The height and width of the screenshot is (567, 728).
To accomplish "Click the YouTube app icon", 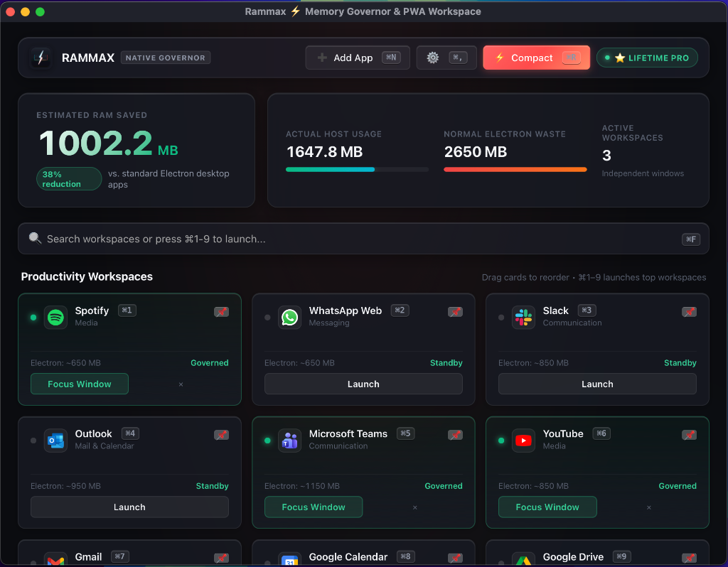I will click(523, 441).
